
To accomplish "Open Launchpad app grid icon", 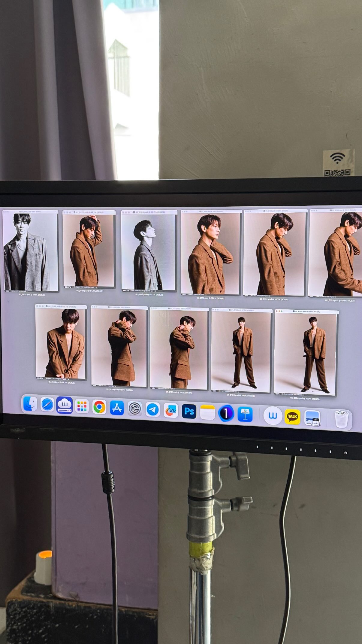I will pyautogui.click(x=82, y=407).
